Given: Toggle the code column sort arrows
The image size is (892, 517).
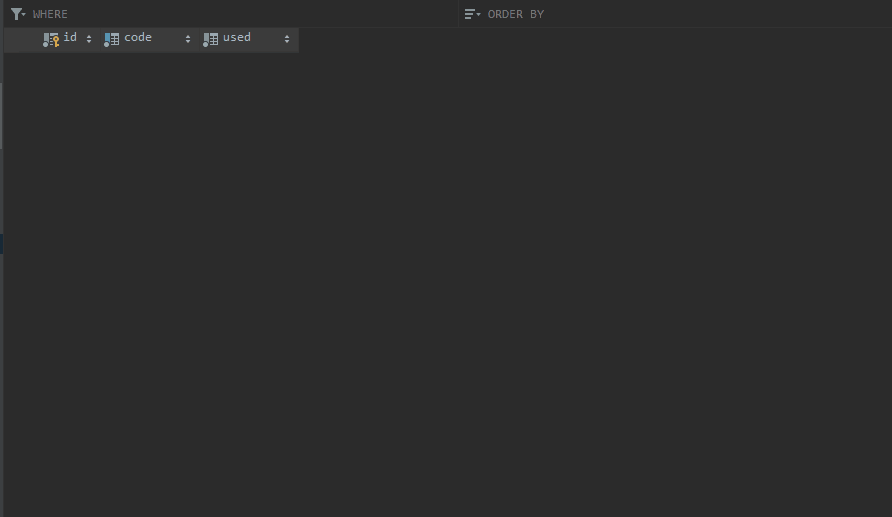Looking at the screenshot, I should click(188, 39).
